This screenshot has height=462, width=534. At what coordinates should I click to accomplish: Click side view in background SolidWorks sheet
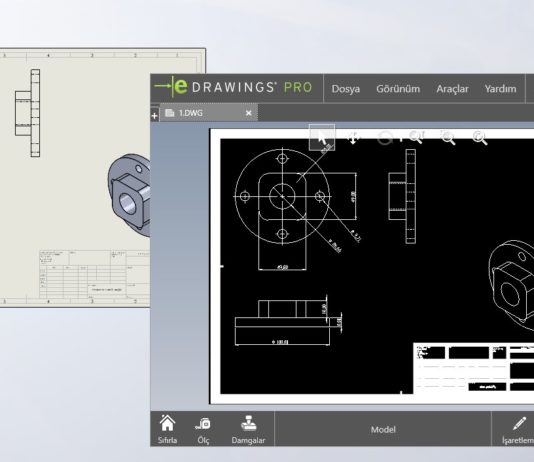coord(28,113)
